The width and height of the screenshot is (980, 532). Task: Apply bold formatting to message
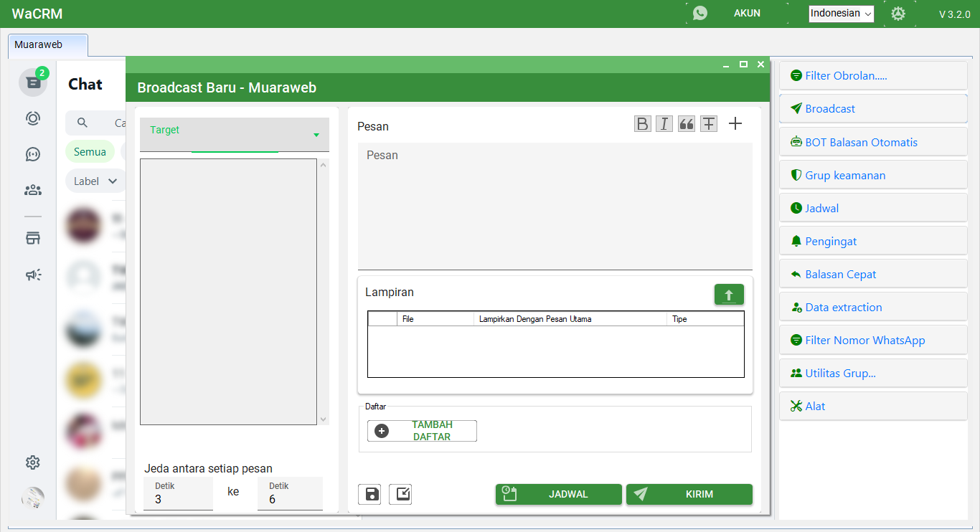(x=643, y=124)
